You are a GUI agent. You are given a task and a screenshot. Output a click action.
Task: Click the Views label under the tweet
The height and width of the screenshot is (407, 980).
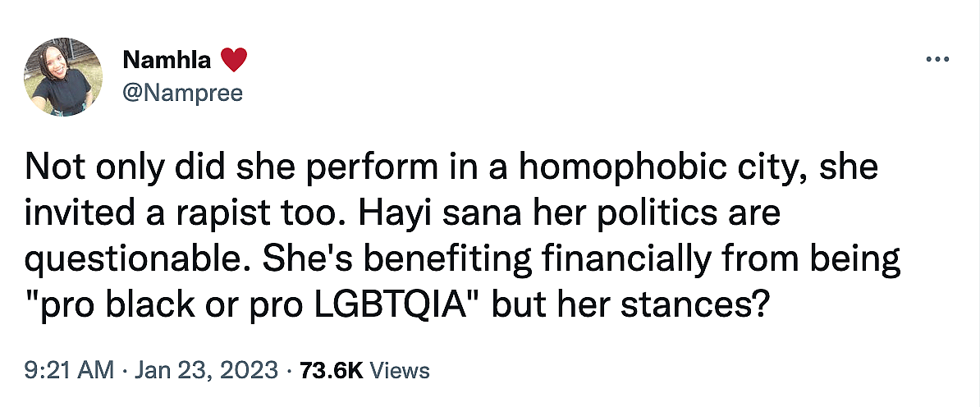click(400, 370)
